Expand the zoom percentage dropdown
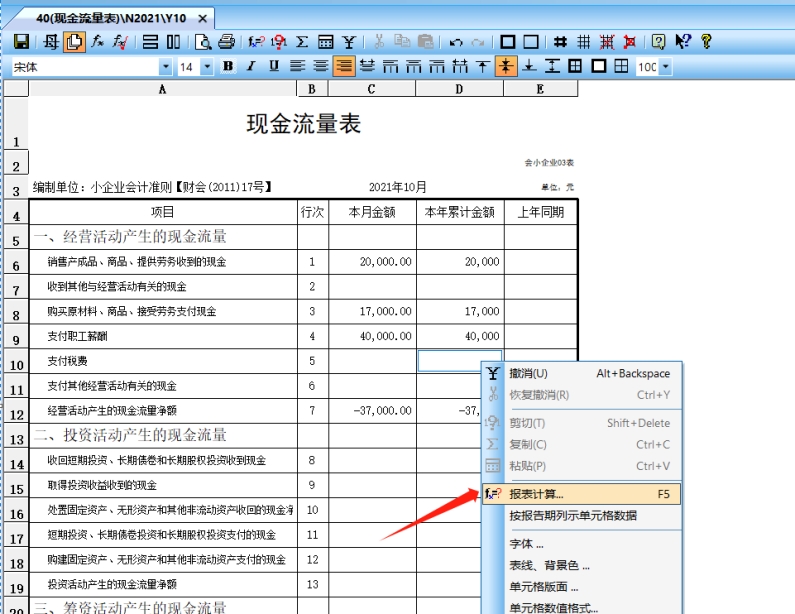Viewport: 795px width, 614px height. (x=665, y=67)
